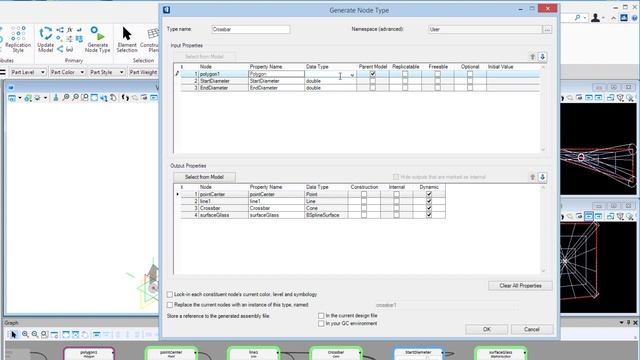640x360 pixels.
Task: Check 'In your GC environment' option
Action: [321, 323]
